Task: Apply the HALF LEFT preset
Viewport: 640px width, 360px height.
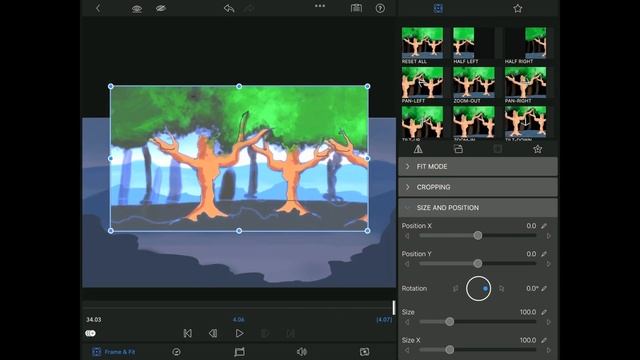Action: click(x=473, y=45)
